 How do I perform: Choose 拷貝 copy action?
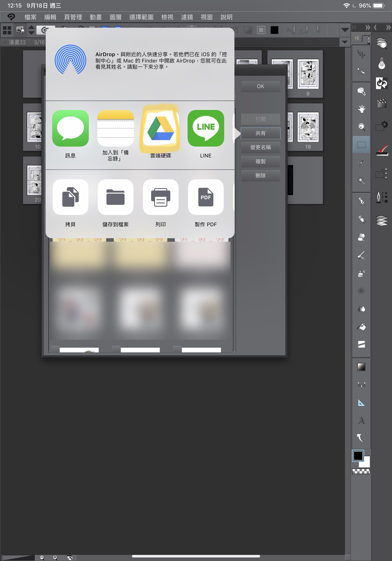pos(70,197)
